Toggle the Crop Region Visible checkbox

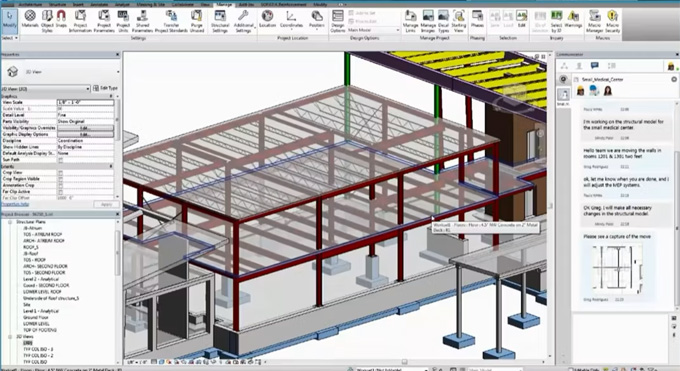[x=61, y=179]
